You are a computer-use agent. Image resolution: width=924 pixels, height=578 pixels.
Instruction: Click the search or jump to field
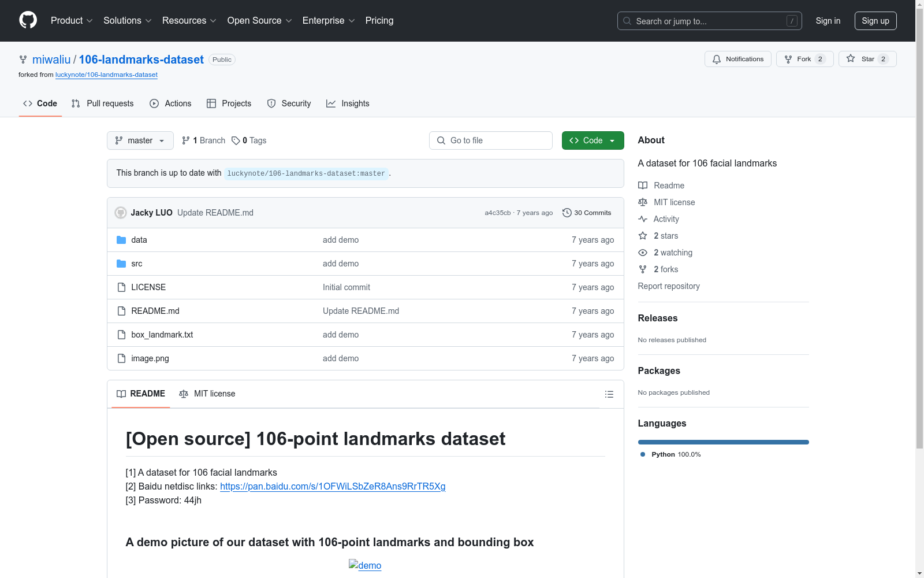[710, 21]
